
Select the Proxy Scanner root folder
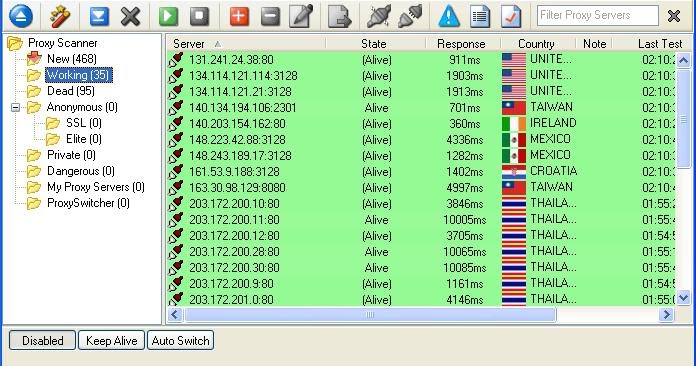click(63, 43)
